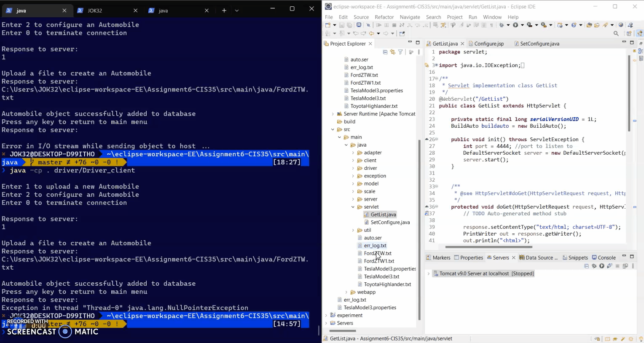Expand the collapsed import block at line 3
Screen dimensions: 644x343
click(437, 65)
